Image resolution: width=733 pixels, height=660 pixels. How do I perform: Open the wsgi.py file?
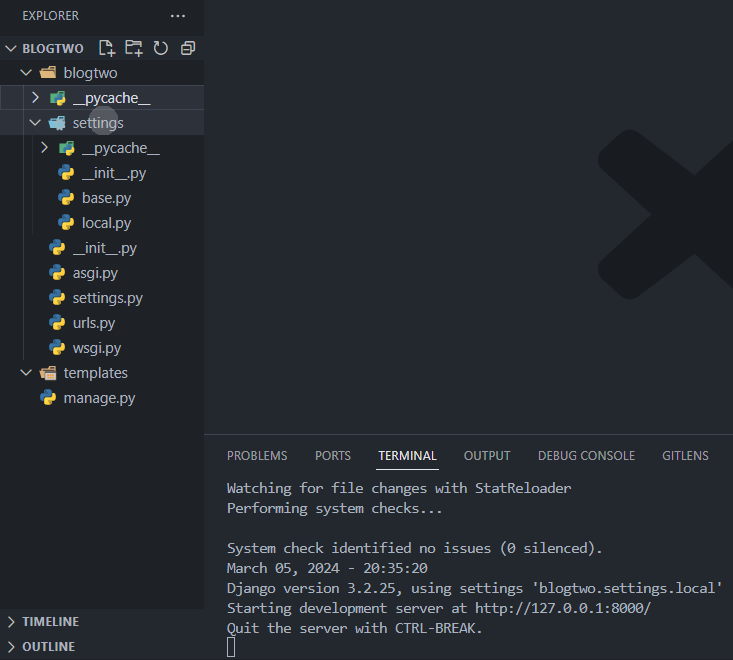point(96,348)
